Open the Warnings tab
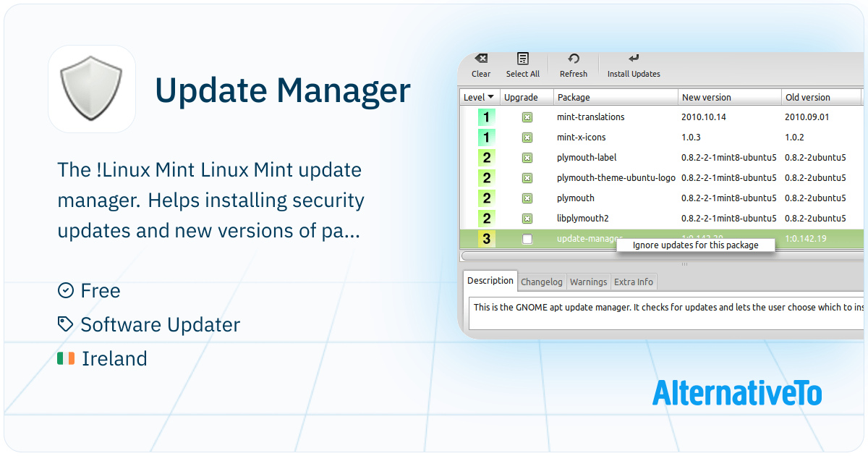Image resolution: width=868 pixels, height=456 pixels. 588,282
